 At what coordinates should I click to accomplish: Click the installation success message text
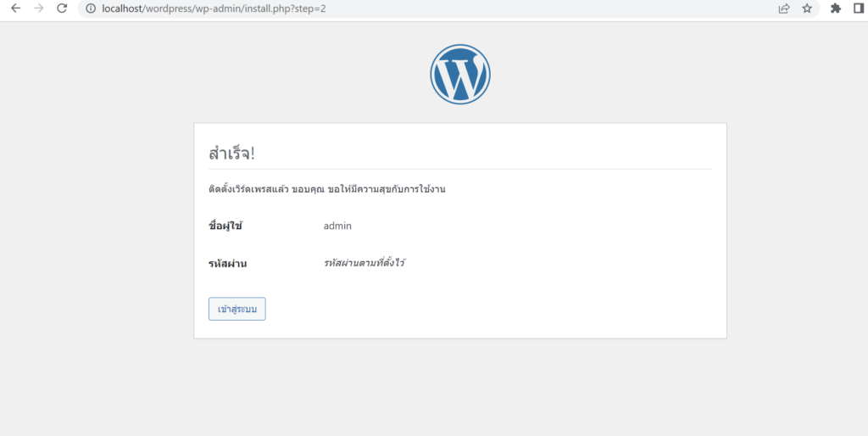[x=326, y=189]
